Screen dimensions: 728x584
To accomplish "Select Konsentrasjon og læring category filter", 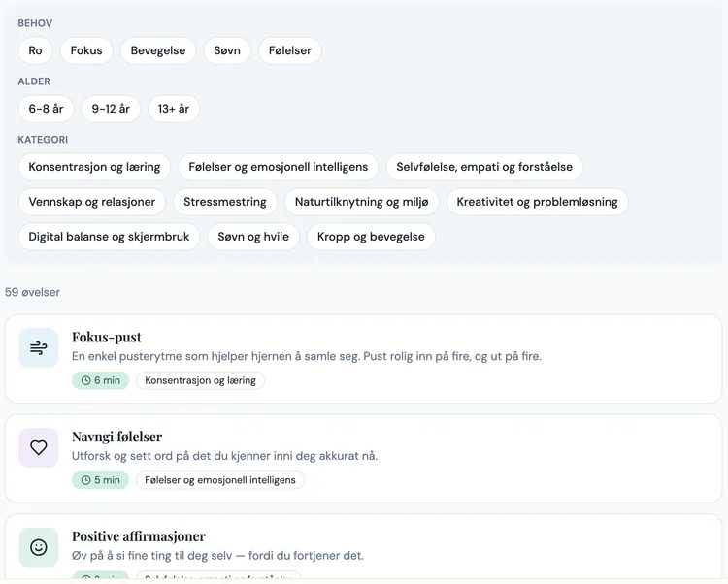I will (94, 167).
